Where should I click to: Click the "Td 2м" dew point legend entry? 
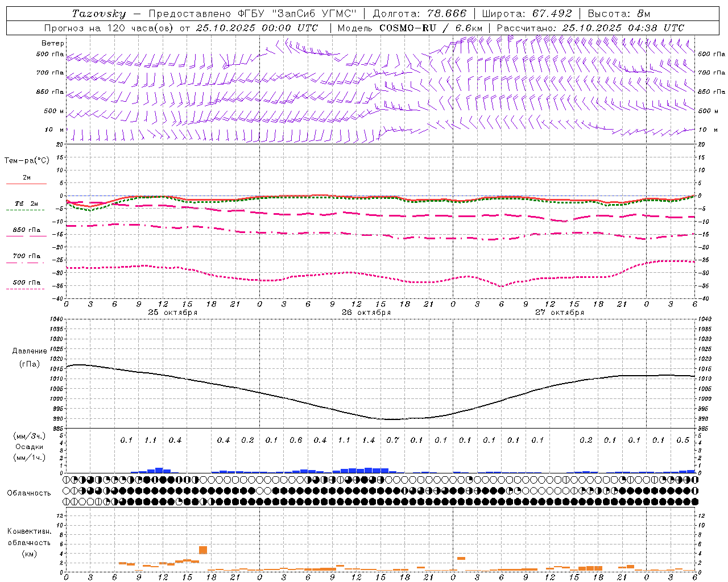pos(27,204)
